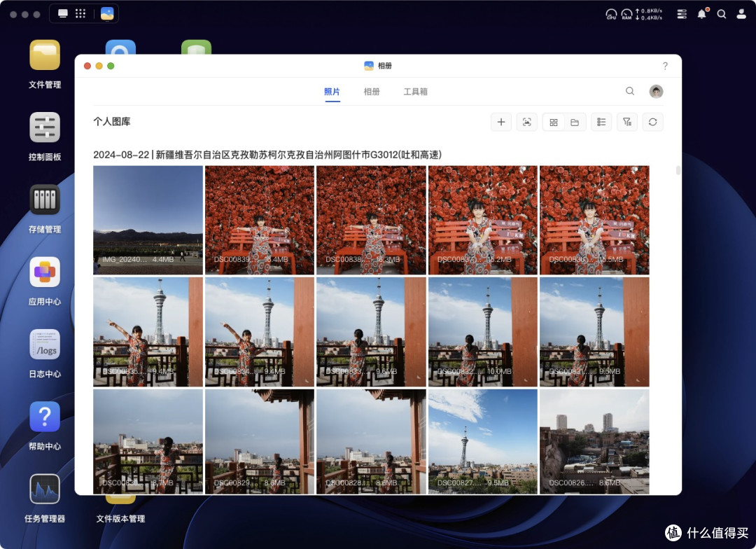Open the system notifications bell

[x=702, y=13]
